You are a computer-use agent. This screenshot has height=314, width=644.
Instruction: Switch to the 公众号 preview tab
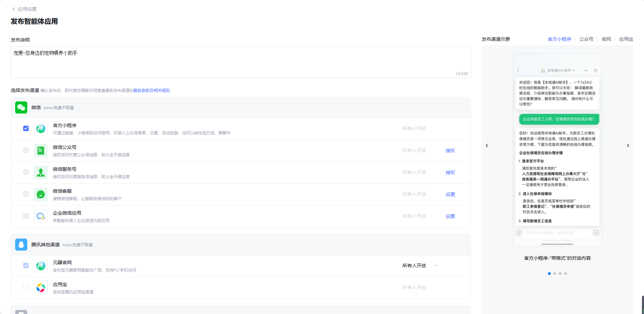[586, 39]
